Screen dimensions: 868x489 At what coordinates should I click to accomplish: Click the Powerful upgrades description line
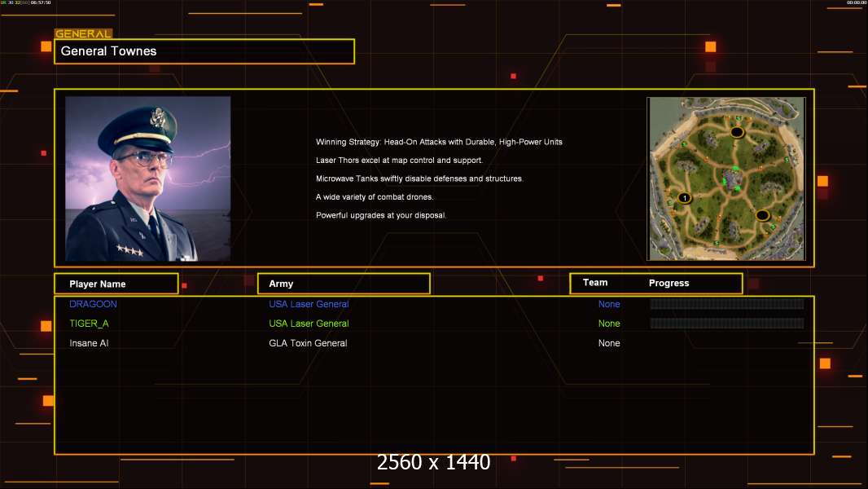pyautogui.click(x=381, y=215)
